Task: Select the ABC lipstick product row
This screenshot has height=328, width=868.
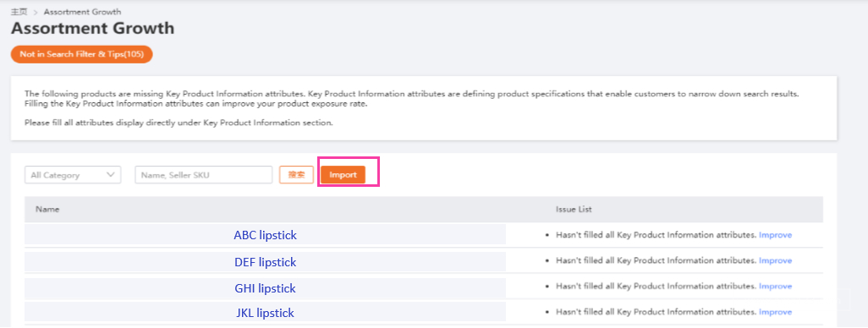Action: pos(424,235)
